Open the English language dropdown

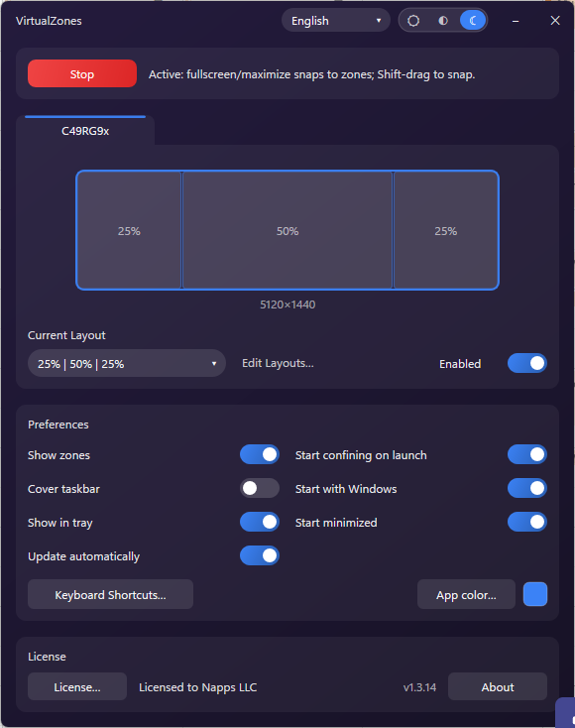tap(336, 21)
